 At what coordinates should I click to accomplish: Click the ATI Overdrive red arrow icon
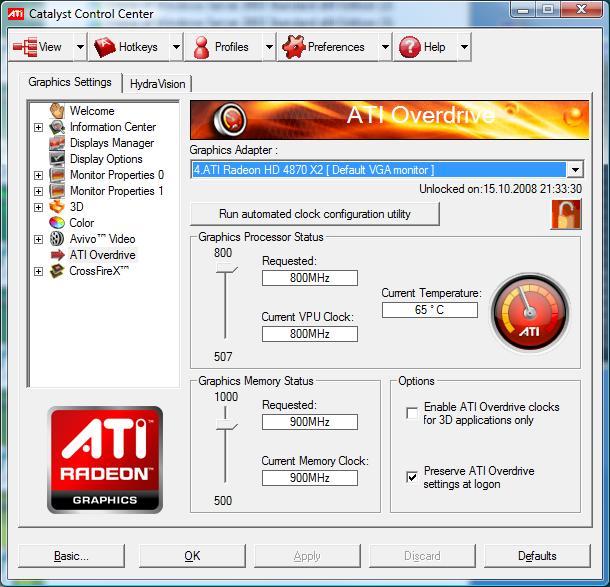58,255
